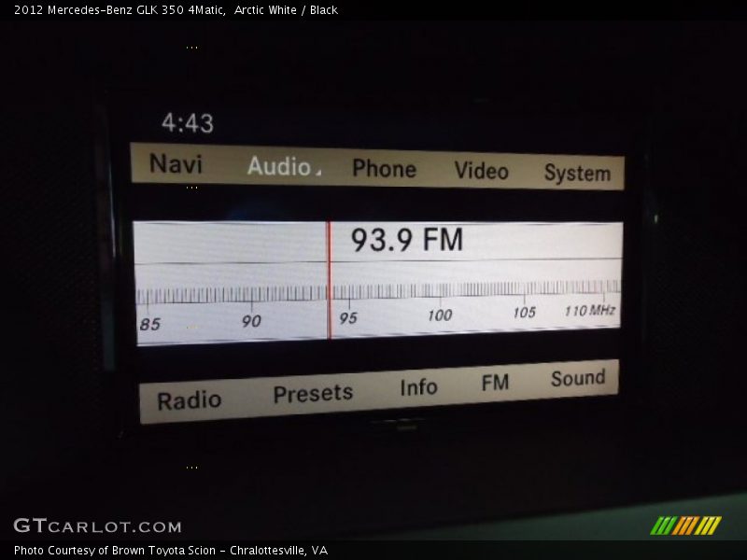
Task: Click the red frequency tuning marker
Action: coord(329,280)
